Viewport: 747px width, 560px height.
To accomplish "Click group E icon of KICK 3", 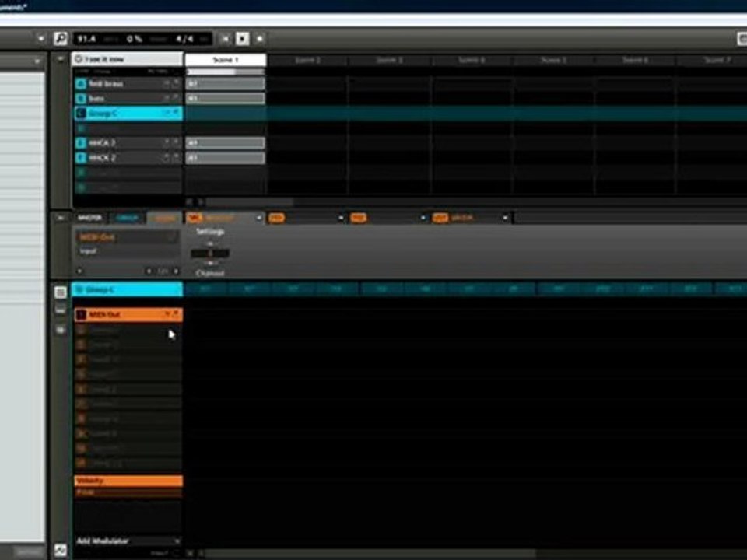I will pos(80,143).
